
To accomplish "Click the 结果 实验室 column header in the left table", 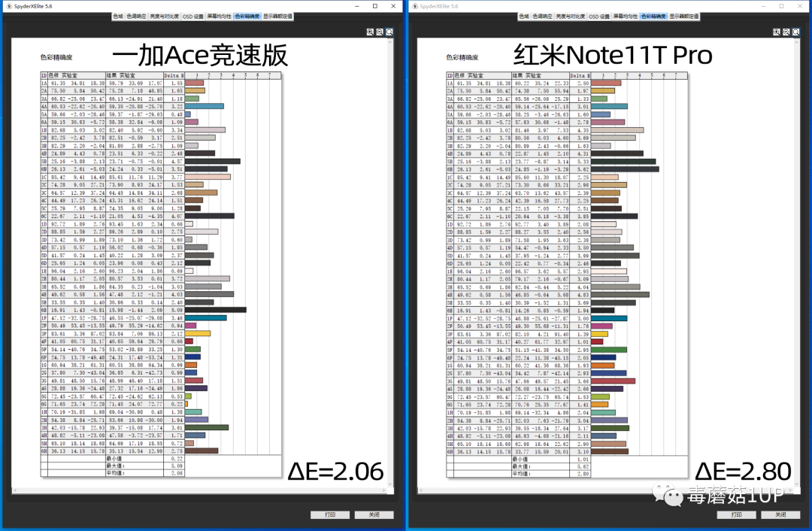I will (x=134, y=76).
